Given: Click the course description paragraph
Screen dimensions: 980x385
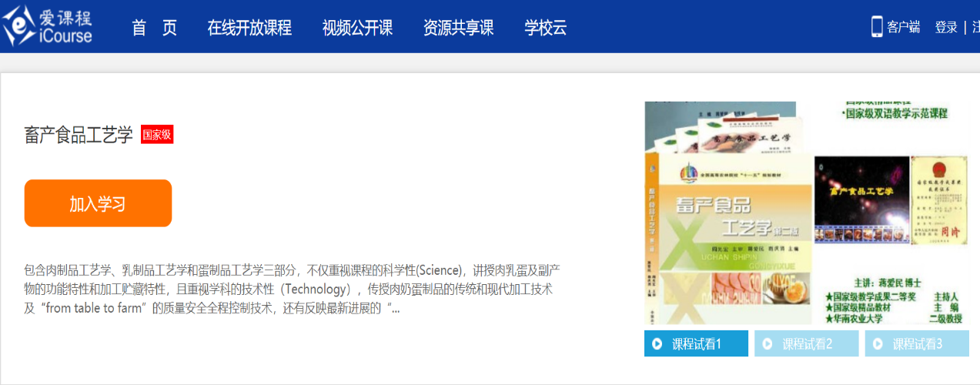Looking at the screenshot, I should [293, 290].
